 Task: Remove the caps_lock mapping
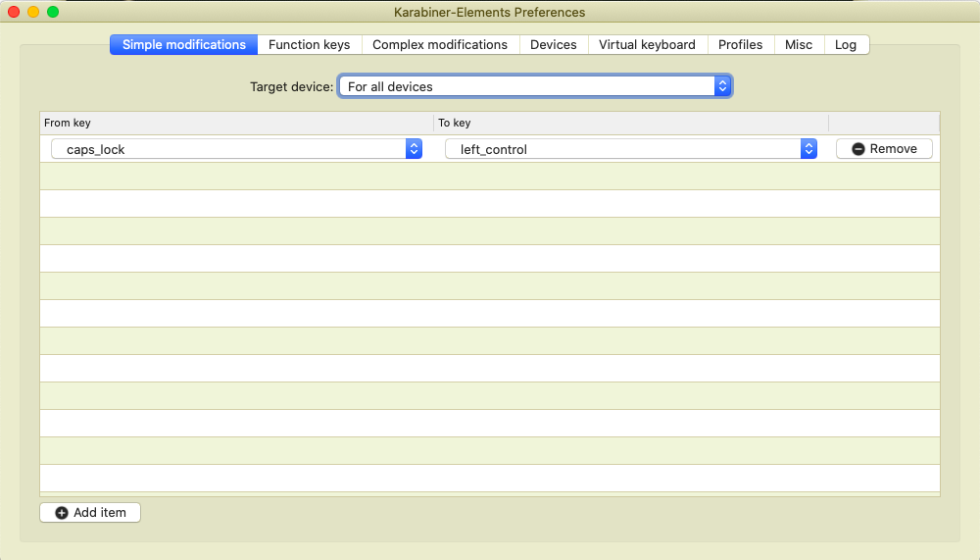tap(884, 149)
